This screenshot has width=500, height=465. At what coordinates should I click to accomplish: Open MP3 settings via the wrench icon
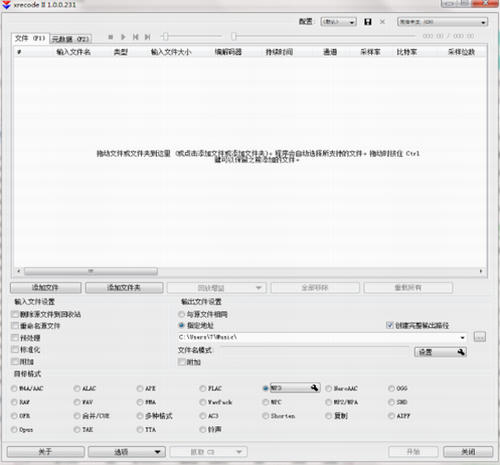(314, 388)
